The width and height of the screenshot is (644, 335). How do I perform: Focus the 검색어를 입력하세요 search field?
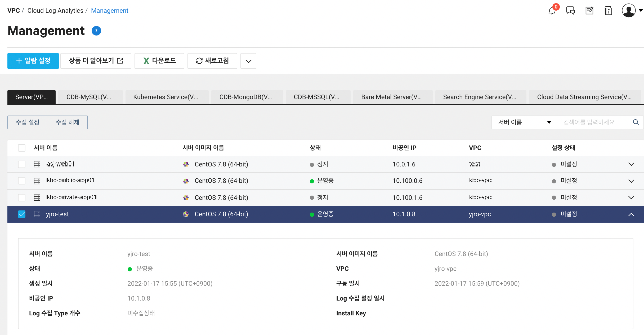[593, 122]
